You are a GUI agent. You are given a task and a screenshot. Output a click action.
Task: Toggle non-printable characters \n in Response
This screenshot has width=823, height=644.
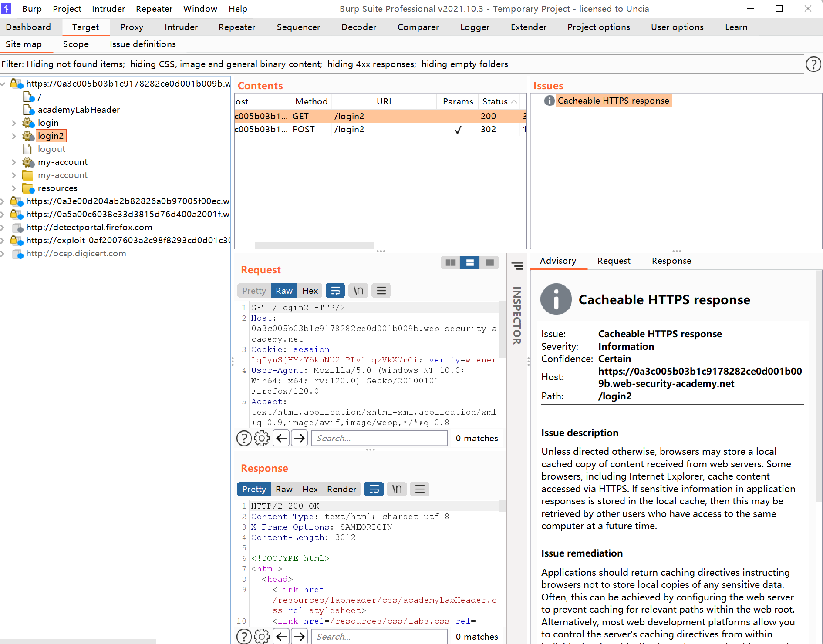[397, 489]
